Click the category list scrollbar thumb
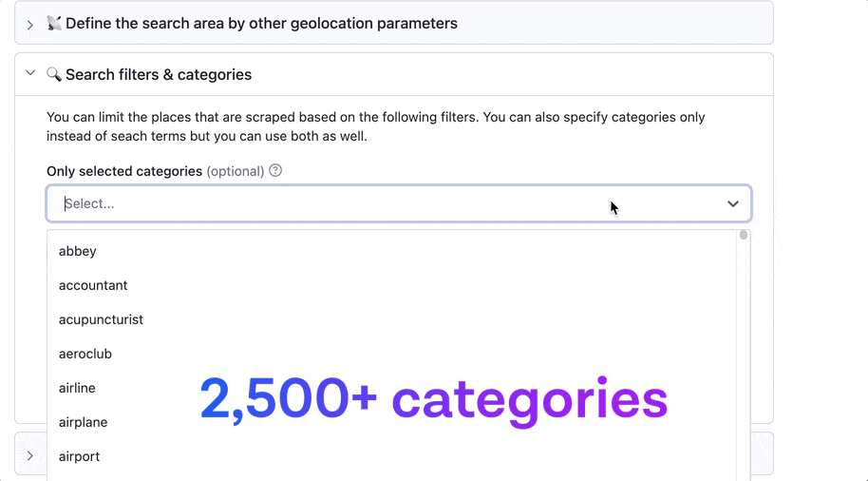The width and height of the screenshot is (868, 481). tap(744, 235)
